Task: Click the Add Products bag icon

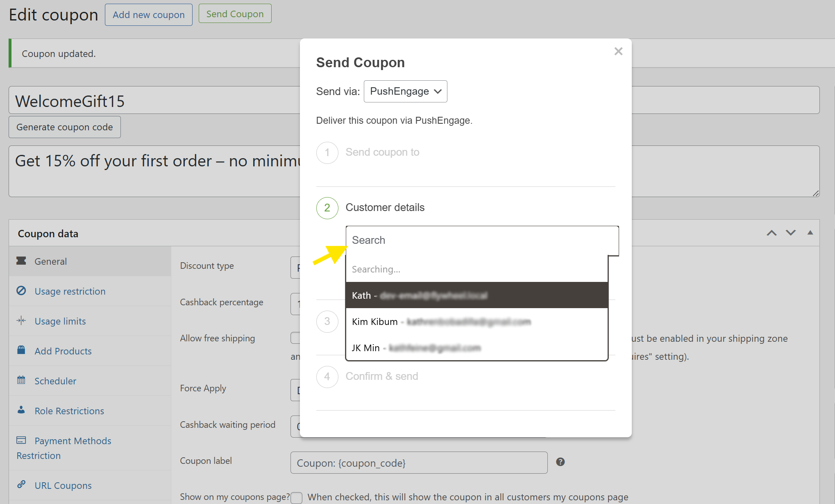Action: click(21, 350)
